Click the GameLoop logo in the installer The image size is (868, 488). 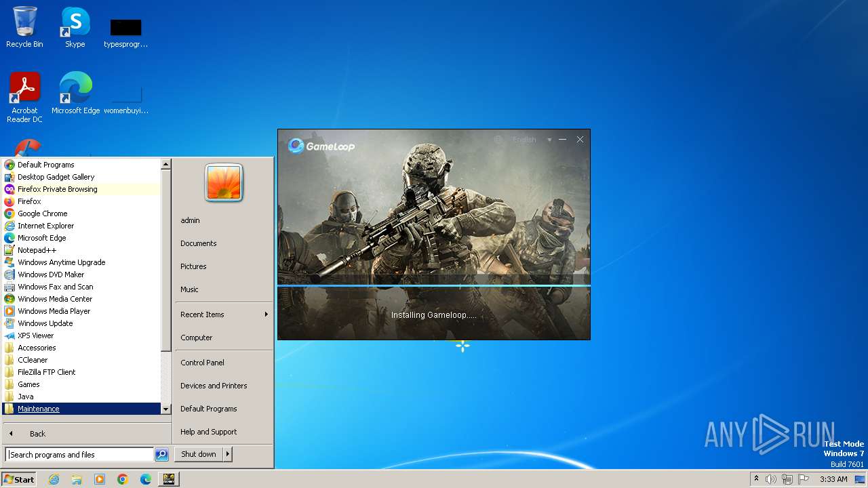pyautogui.click(x=321, y=146)
